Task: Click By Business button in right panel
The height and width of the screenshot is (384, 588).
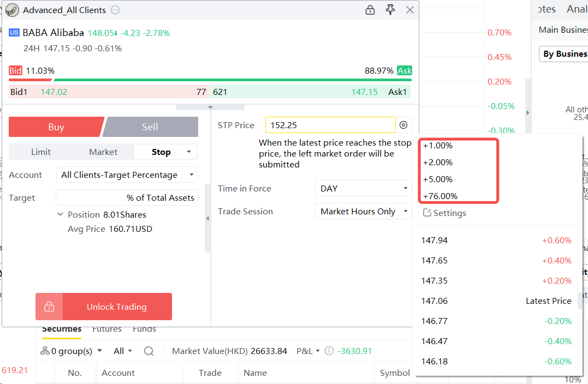Action: (563, 54)
